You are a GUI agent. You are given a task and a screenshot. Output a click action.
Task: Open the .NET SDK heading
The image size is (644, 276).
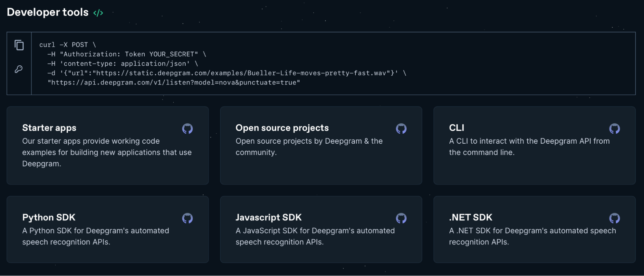tap(471, 217)
